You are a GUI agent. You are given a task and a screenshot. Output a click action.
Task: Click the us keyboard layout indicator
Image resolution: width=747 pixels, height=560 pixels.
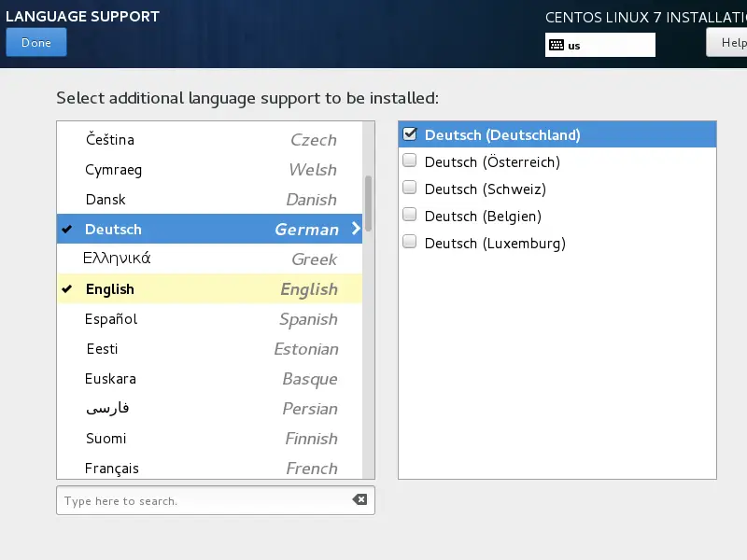tap(599, 45)
